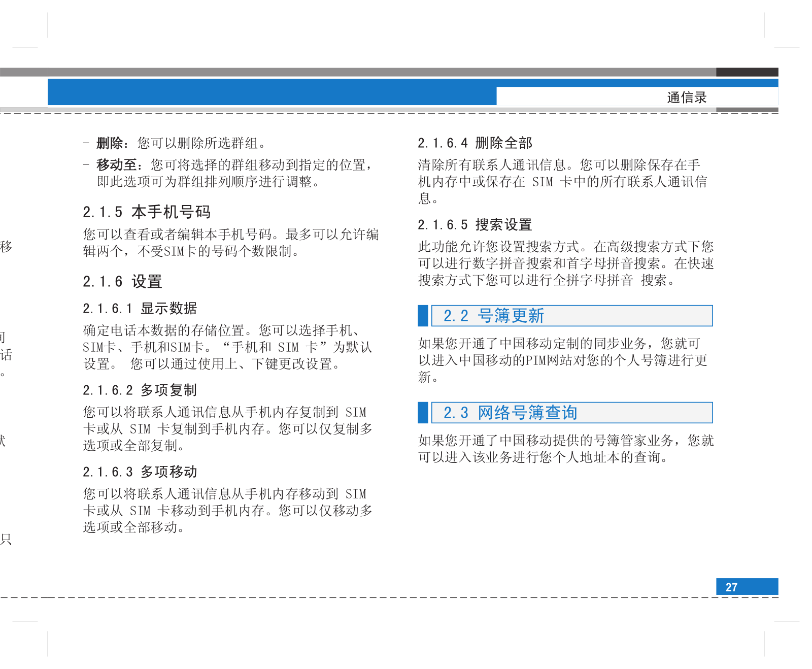Click the paragraph starting 确定电话本数据的存储位置
The image size is (812, 669).
[x=228, y=347]
